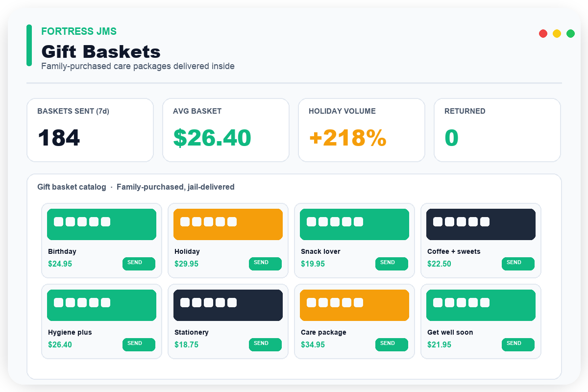This screenshot has height=392, width=588.
Task: Send the Care package basket
Action: (x=392, y=344)
